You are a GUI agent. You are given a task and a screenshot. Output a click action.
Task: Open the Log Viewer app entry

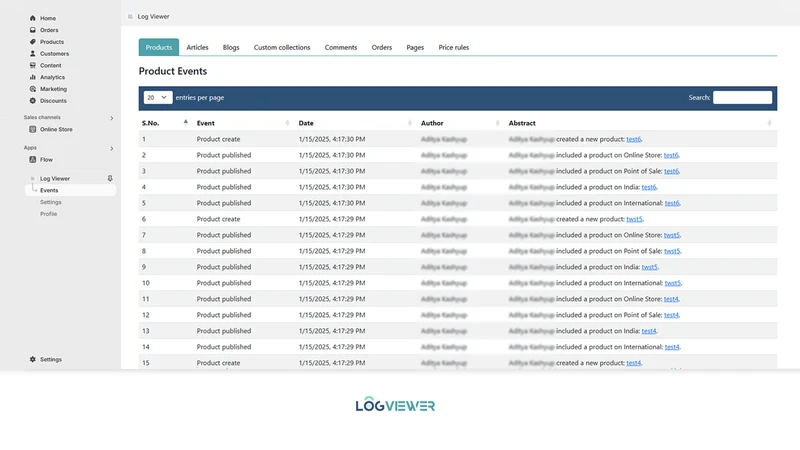pyautogui.click(x=55, y=178)
